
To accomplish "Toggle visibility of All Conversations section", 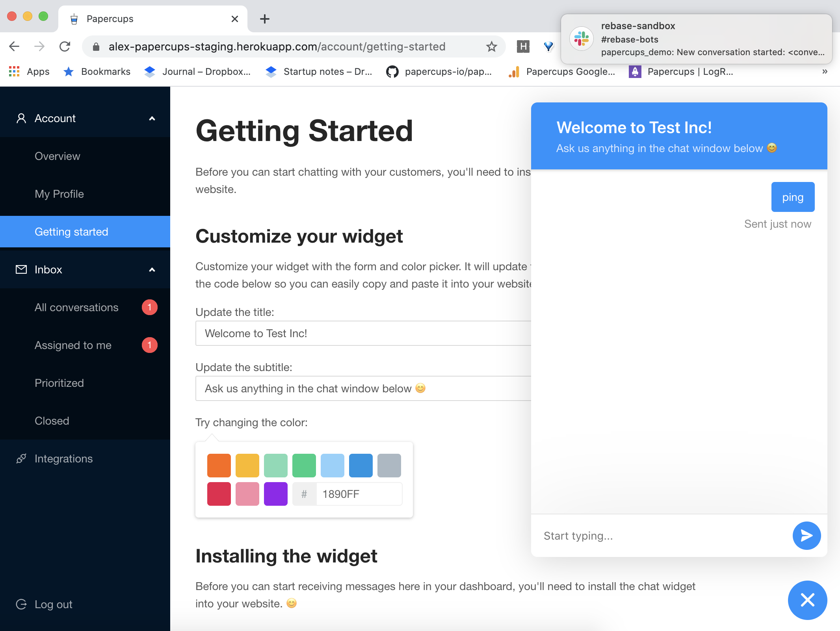I will (x=77, y=307).
